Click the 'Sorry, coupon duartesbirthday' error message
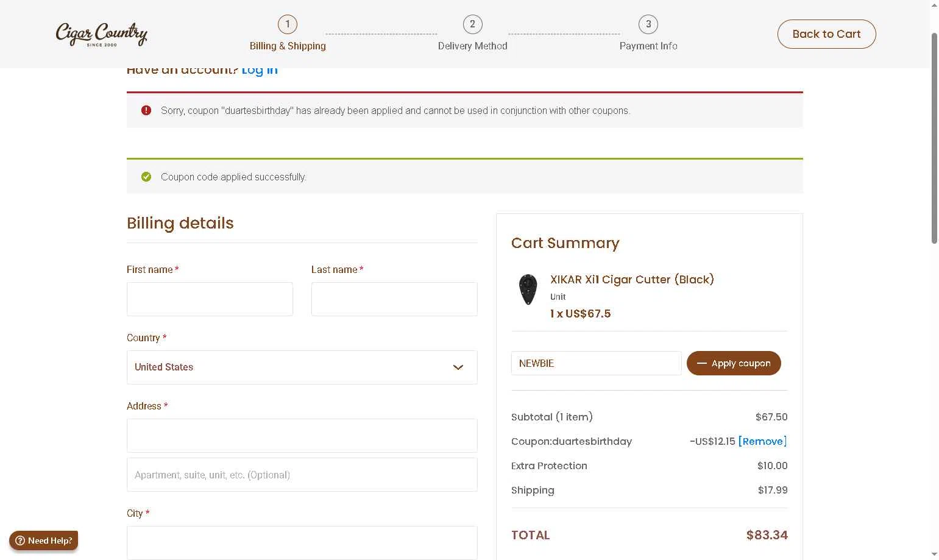 click(395, 110)
